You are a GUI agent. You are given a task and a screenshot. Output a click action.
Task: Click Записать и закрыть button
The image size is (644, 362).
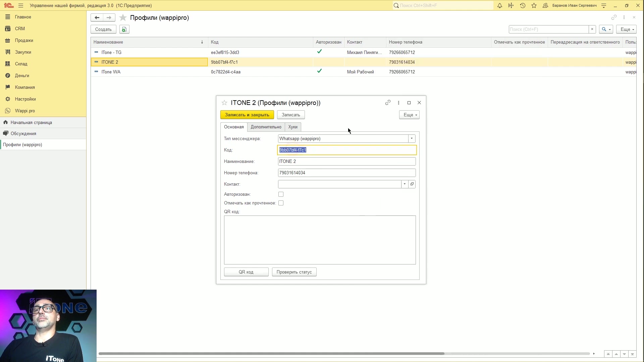point(247,115)
